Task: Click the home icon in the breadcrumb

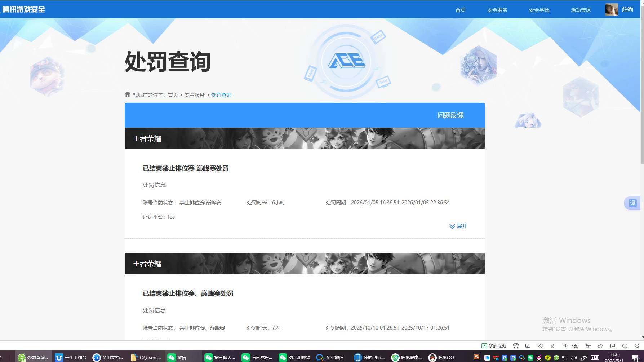Action: click(x=128, y=94)
